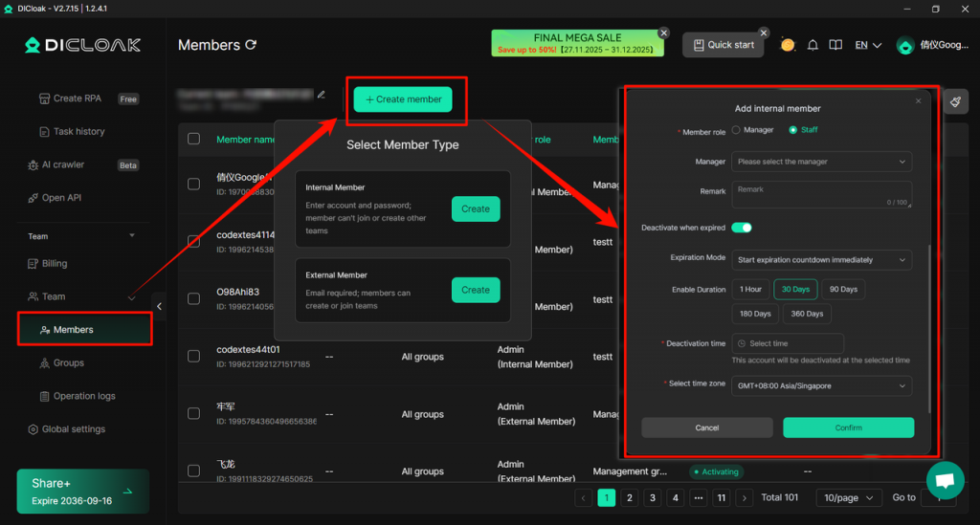Select the Manager radio button
This screenshot has width=980, height=525.
click(736, 130)
